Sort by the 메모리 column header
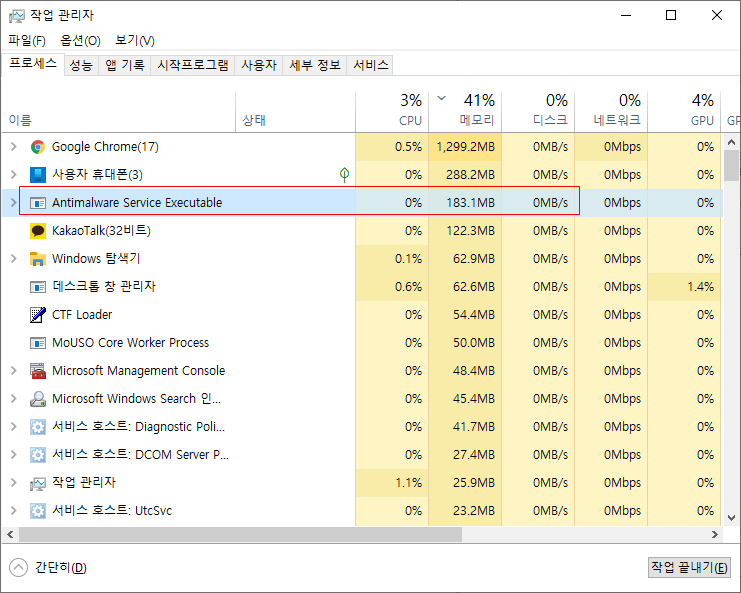This screenshot has width=741, height=593. [465, 111]
